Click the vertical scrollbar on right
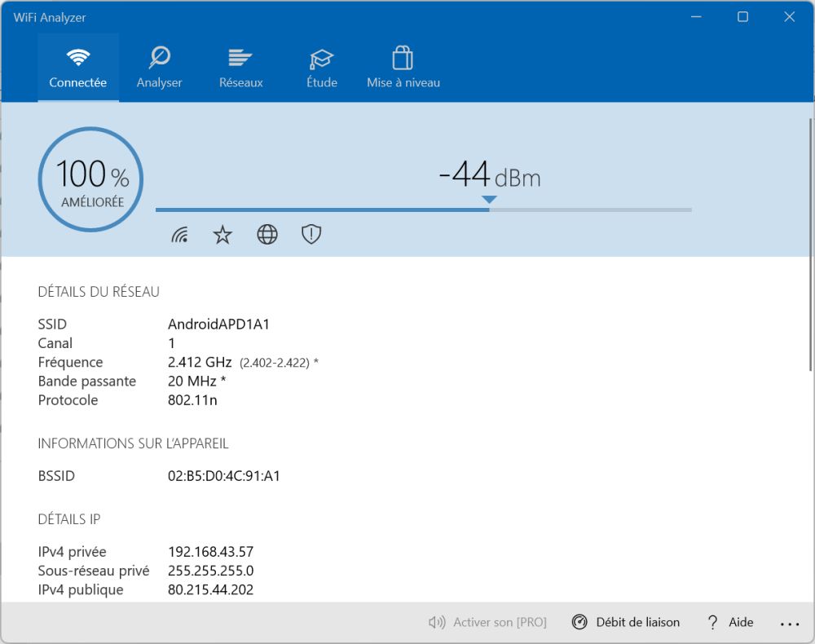 click(809, 245)
